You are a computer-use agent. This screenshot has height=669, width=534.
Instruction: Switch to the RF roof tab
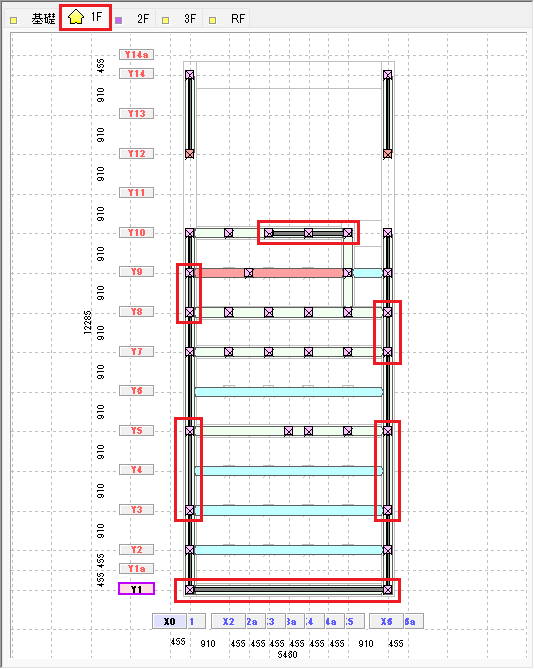(227, 19)
